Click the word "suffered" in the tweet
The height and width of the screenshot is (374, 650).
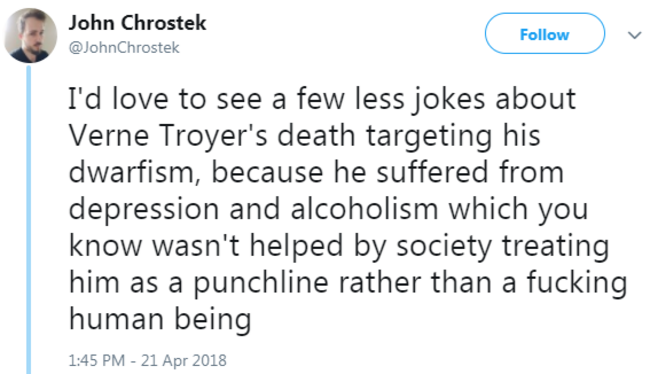pyautogui.click(x=432, y=172)
